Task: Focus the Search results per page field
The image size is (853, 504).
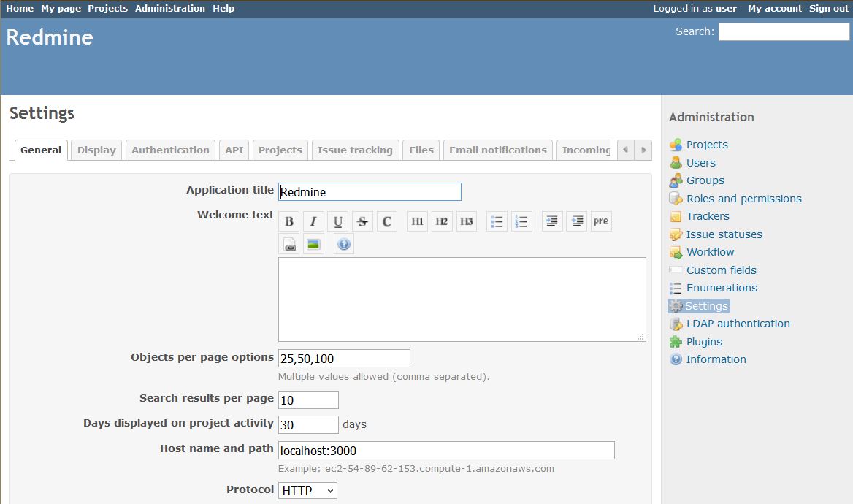Action: (308, 400)
